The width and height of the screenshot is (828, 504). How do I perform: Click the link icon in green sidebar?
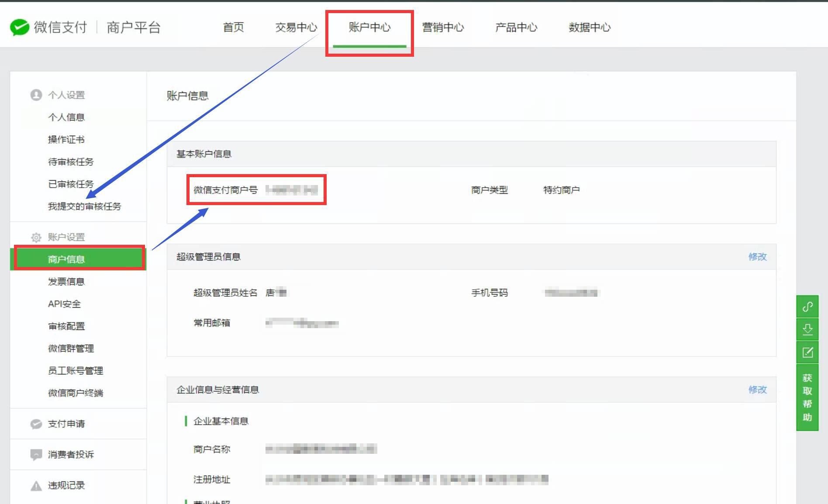click(807, 307)
